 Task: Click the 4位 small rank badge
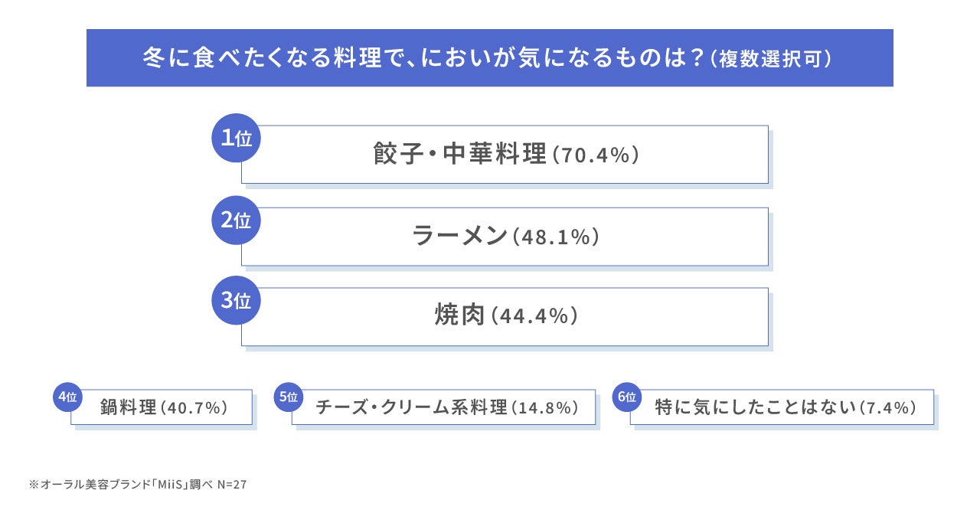[67, 397]
